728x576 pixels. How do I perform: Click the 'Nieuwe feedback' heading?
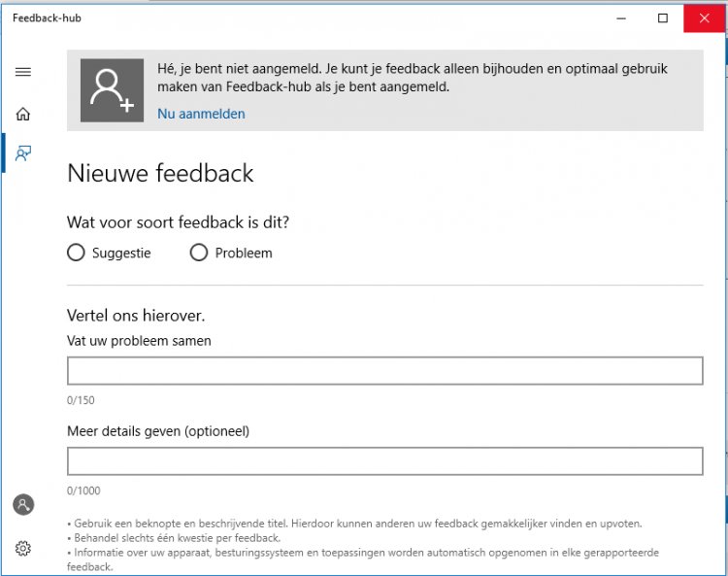coord(160,173)
